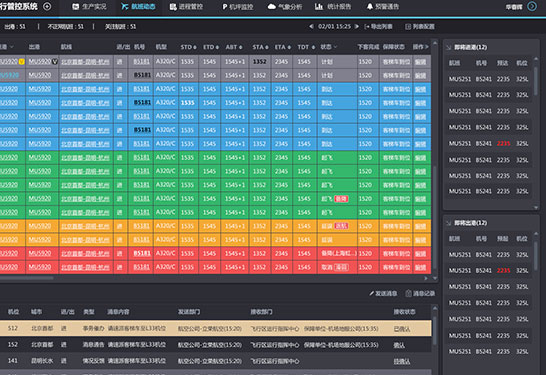Click down arrow of 即将进港 panel scrollbar

(536, 207)
